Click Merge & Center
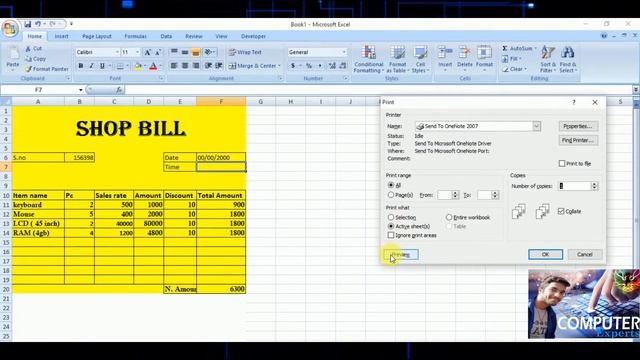Image resolution: width=640 pixels, height=360 pixels. tap(252, 66)
